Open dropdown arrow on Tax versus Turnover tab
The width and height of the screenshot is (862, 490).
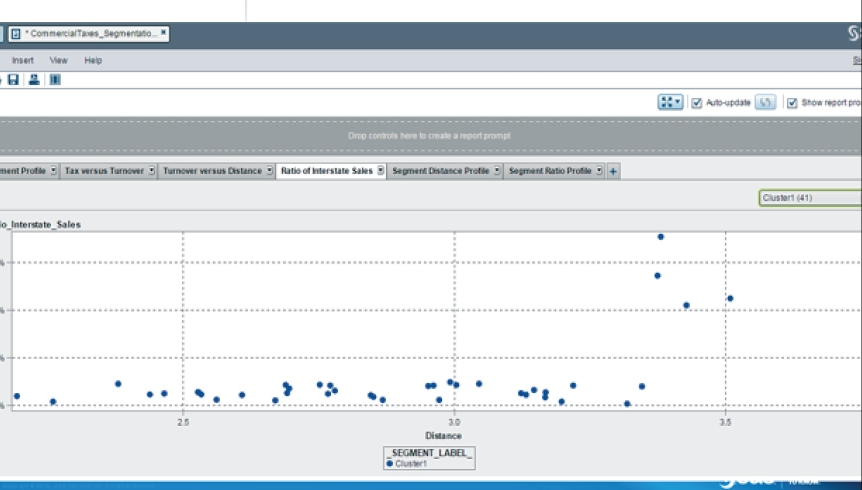(x=152, y=171)
